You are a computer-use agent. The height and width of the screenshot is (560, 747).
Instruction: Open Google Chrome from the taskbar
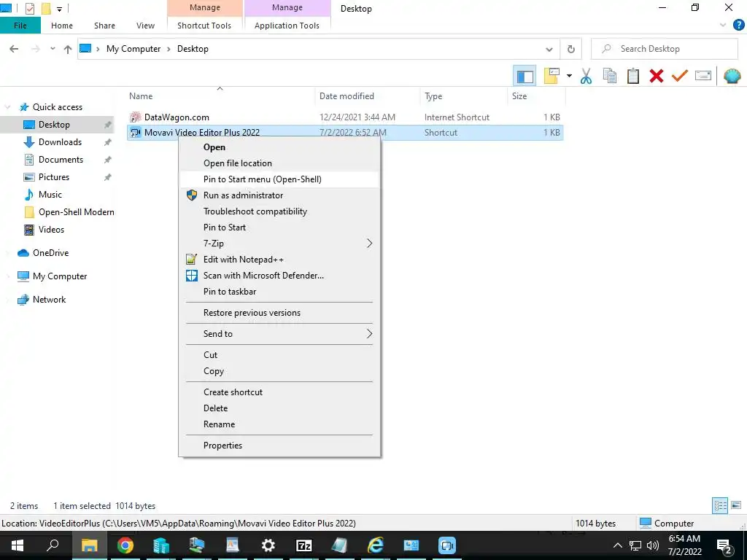pyautogui.click(x=125, y=545)
